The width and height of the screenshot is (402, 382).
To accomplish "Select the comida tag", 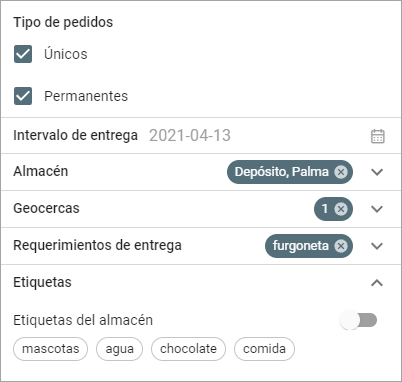I will pyautogui.click(x=264, y=349).
